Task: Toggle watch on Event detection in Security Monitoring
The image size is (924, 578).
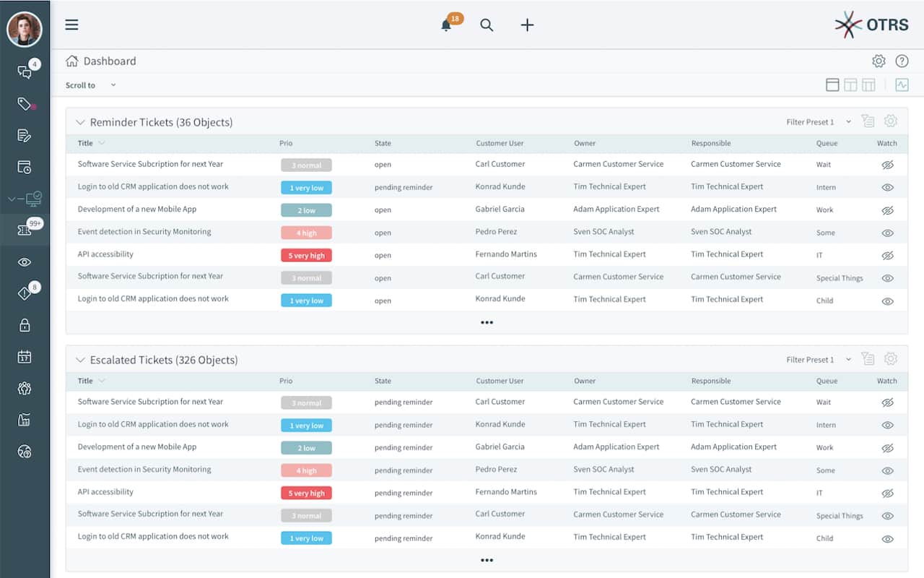Action: pos(887,233)
